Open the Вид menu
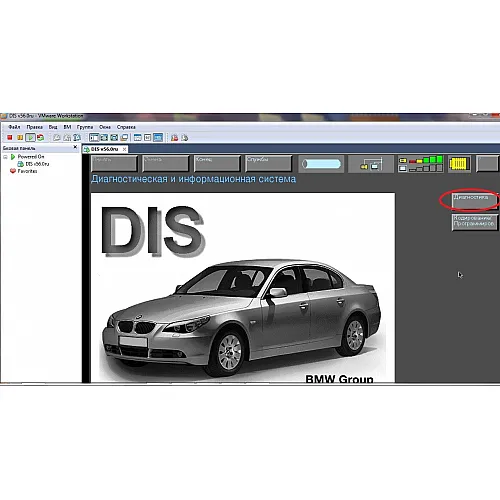The height and width of the screenshot is (500, 500). 53,127
